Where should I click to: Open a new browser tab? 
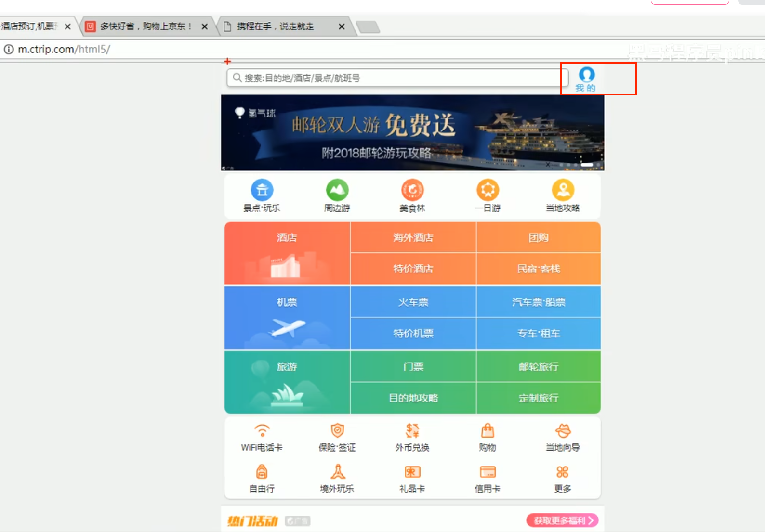368,27
